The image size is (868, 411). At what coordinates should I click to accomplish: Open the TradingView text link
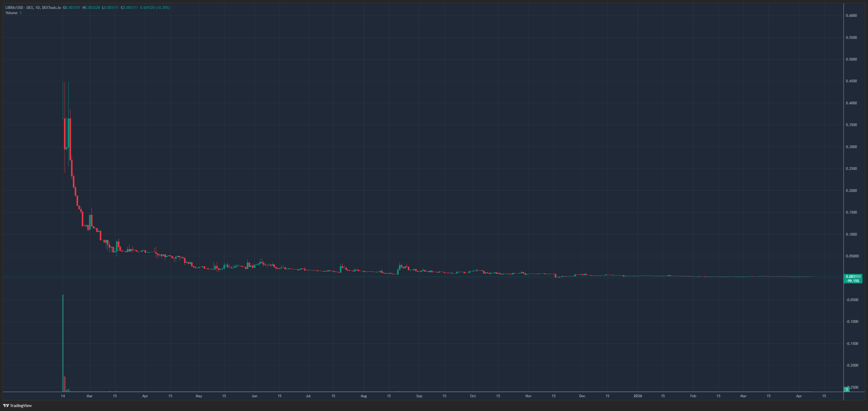click(21, 406)
